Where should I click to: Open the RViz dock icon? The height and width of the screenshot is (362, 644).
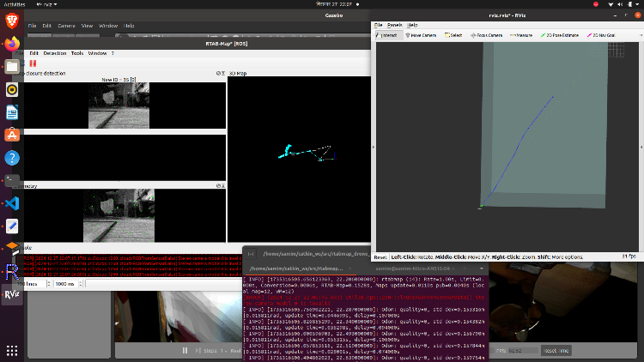coord(12,294)
